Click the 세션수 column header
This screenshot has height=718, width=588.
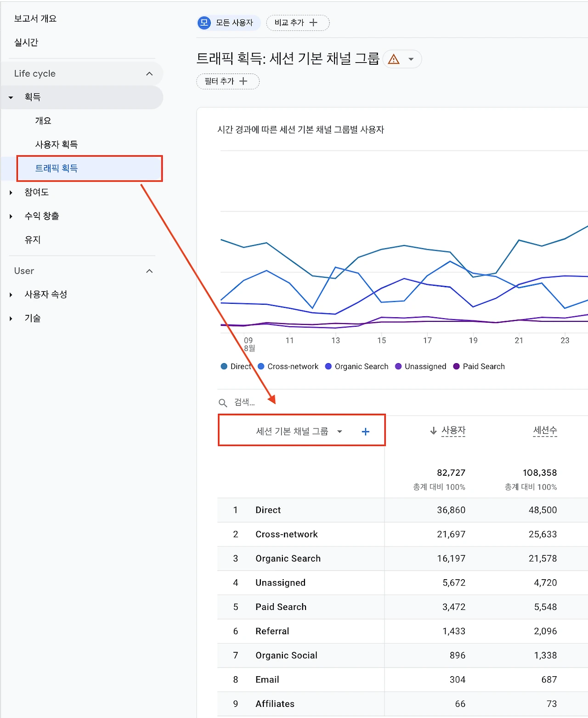pos(545,431)
